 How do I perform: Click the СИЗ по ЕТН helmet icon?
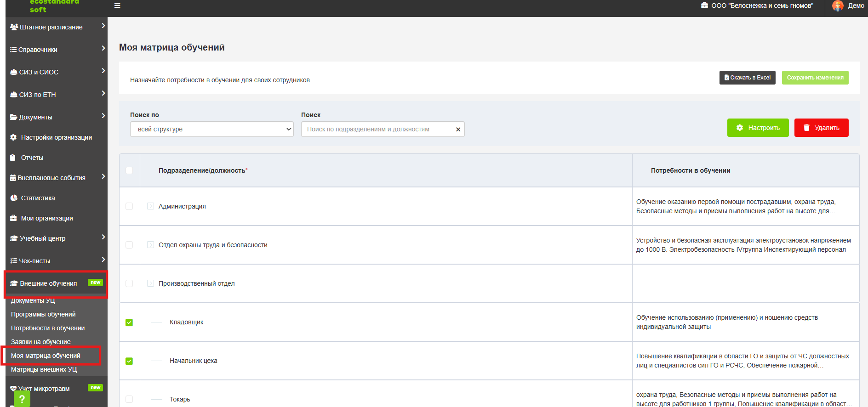(x=14, y=95)
